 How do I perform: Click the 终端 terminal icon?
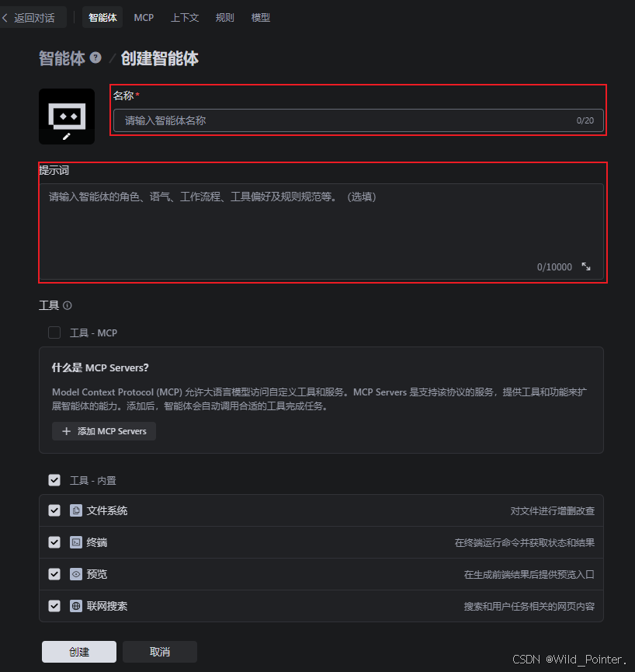[76, 542]
